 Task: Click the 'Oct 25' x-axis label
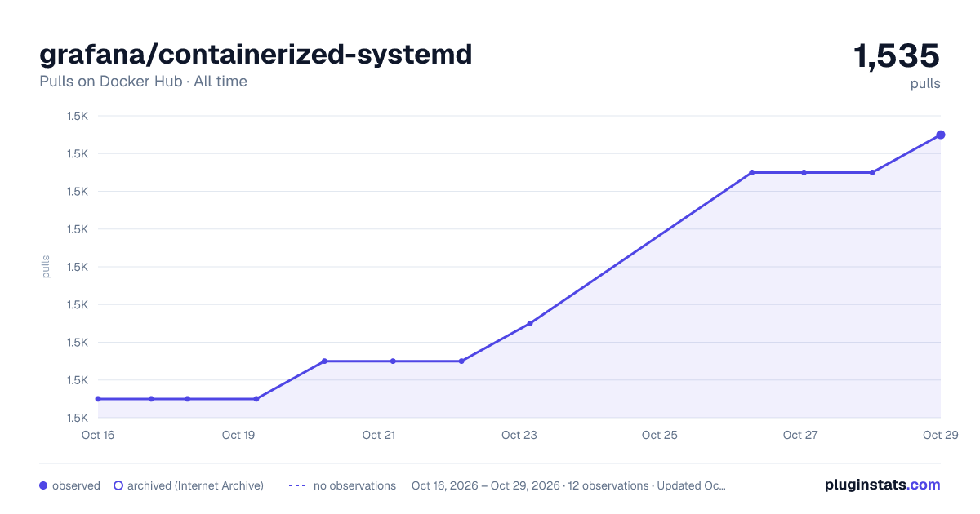pos(660,435)
